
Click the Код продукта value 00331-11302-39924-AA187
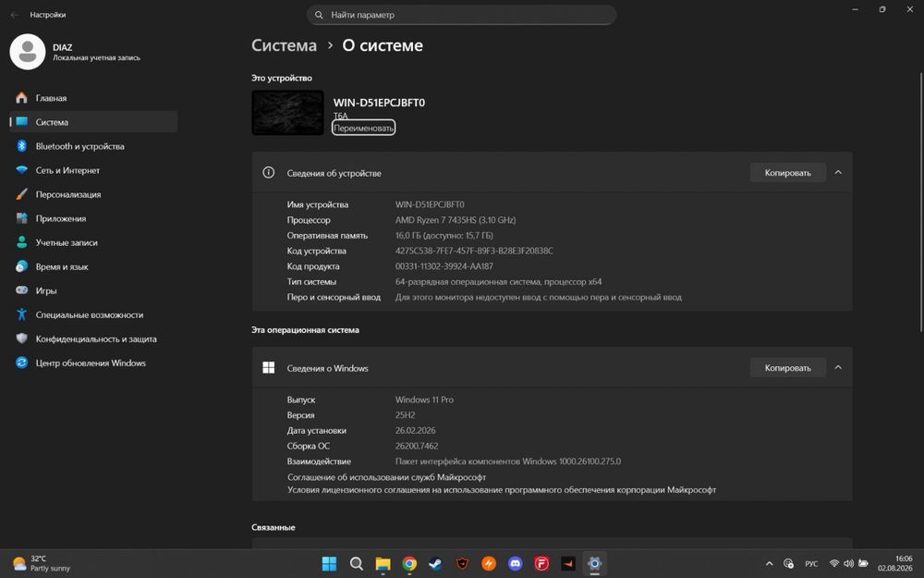coord(444,266)
